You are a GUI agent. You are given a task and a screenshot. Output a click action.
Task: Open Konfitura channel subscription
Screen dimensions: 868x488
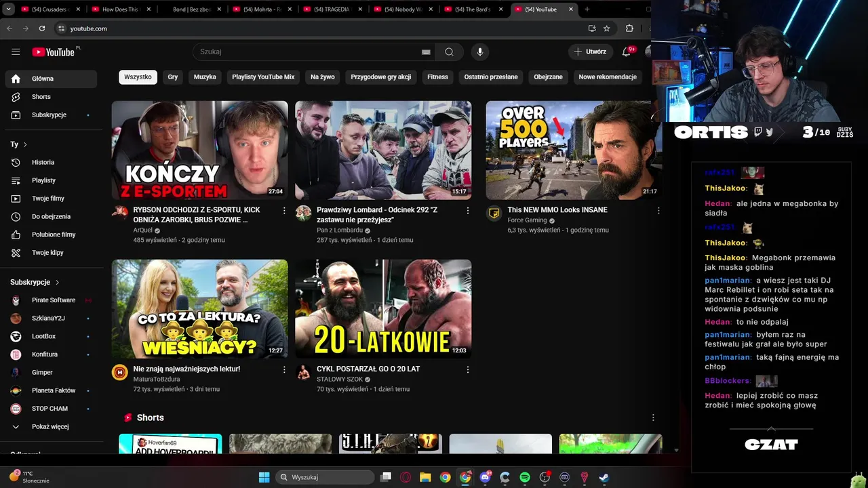click(x=51, y=354)
